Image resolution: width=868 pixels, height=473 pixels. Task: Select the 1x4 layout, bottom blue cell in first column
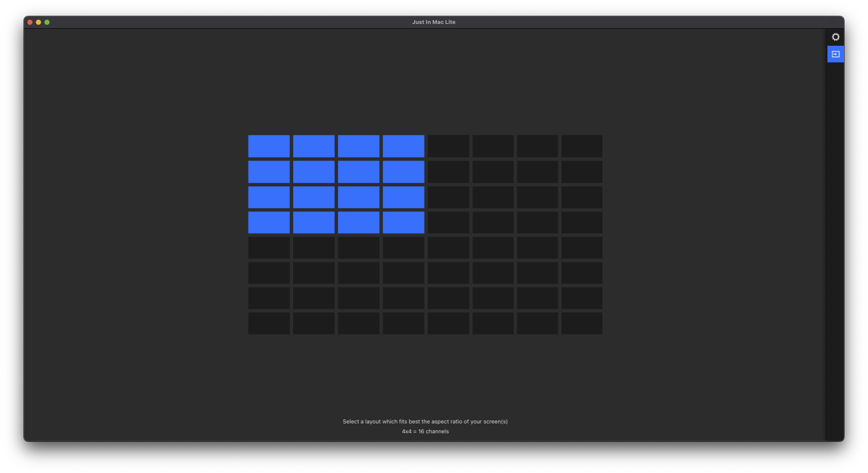point(269,222)
